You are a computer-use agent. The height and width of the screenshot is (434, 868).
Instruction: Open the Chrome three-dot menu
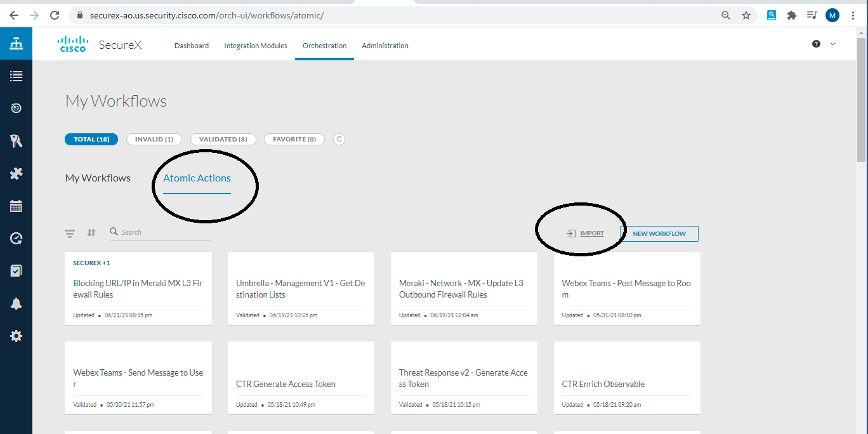pos(853,15)
